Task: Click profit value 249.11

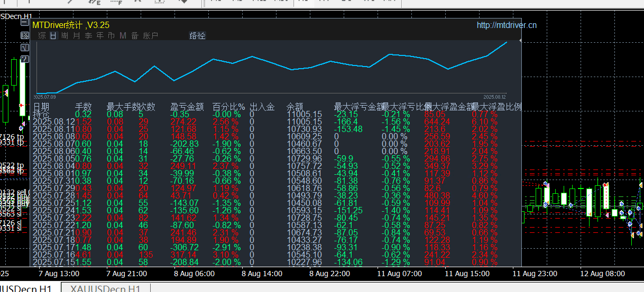Action: (183, 166)
